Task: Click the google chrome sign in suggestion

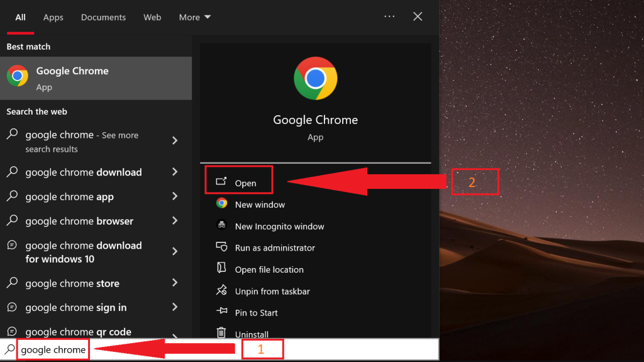Action: (76, 307)
